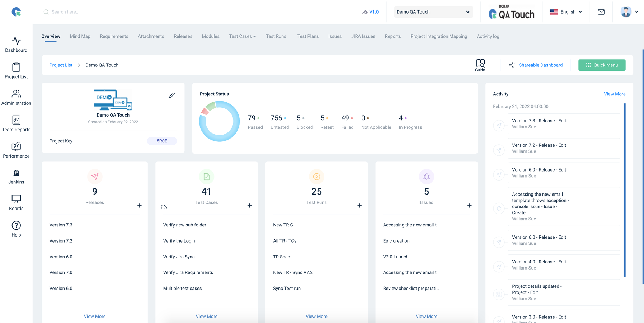Open the Shareable Dashboard link
The width and height of the screenshot is (644, 323).
(x=541, y=65)
